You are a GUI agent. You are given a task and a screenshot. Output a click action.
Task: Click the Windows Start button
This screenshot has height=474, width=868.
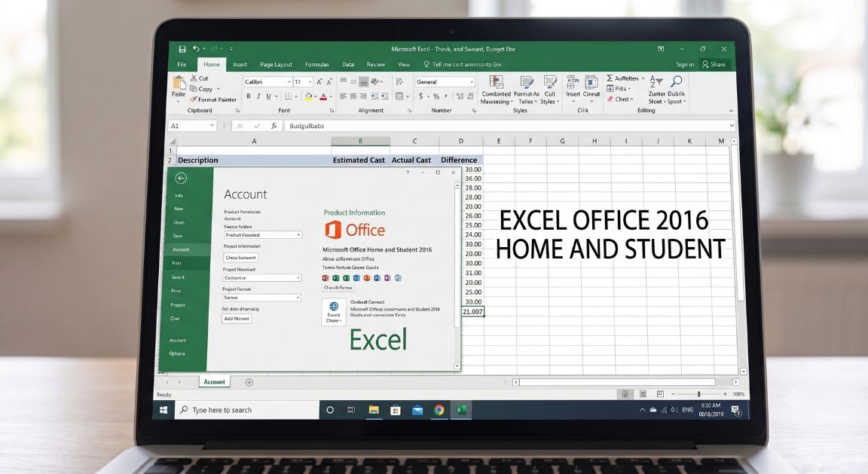coord(164,410)
